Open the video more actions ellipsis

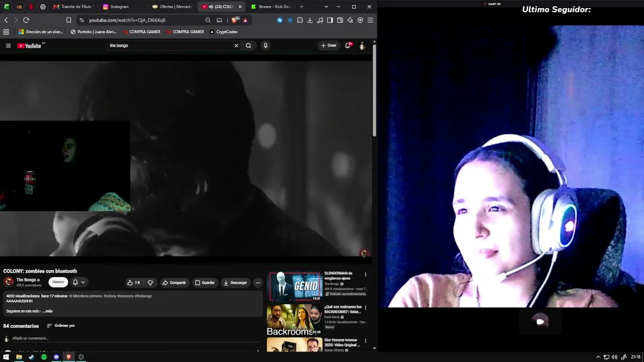coord(258,283)
